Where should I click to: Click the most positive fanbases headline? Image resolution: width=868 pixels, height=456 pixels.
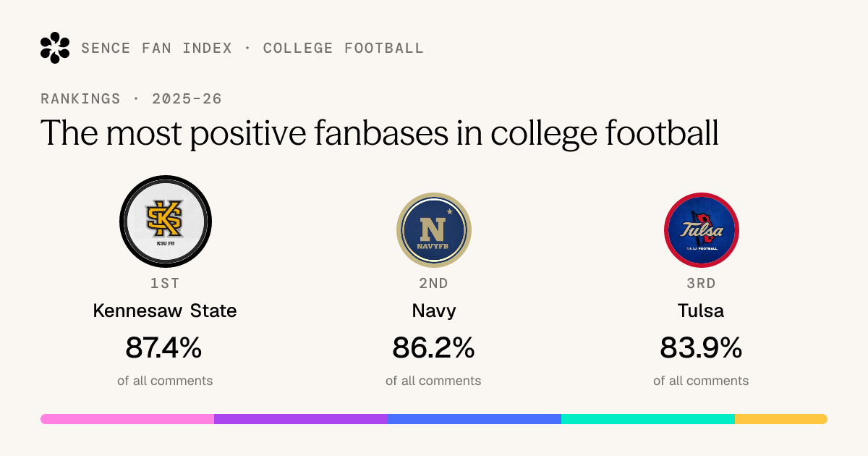pyautogui.click(x=380, y=133)
